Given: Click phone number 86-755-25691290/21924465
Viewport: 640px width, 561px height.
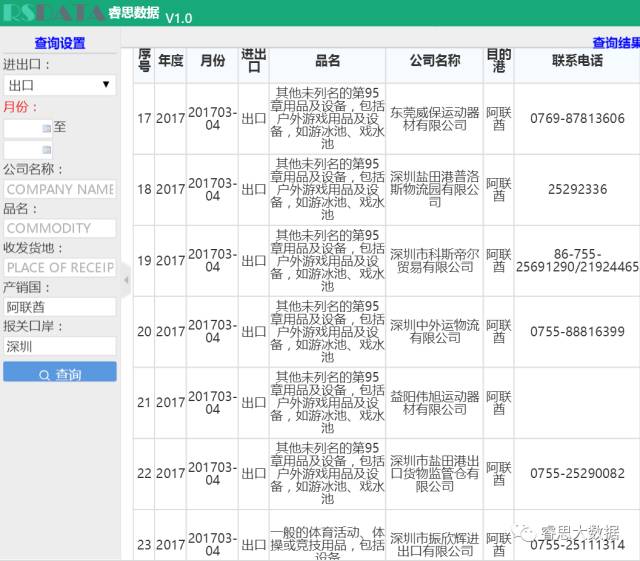Looking at the screenshot, I should 577,260.
